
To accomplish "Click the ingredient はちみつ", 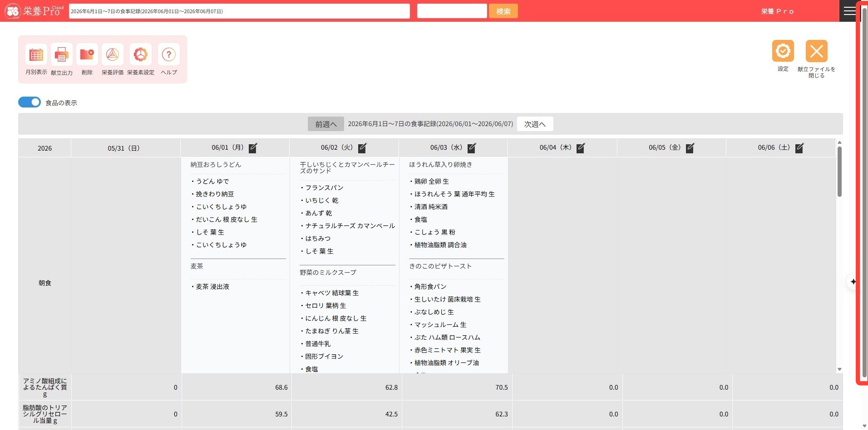I will coord(318,239).
